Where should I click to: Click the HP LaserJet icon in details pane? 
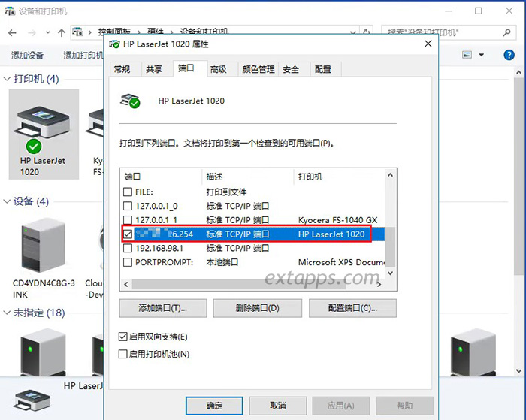click(x=32, y=400)
